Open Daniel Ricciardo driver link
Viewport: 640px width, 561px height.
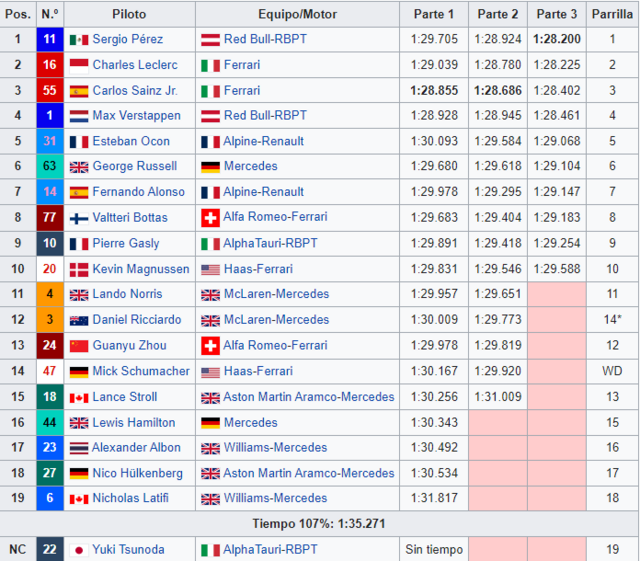pos(137,319)
